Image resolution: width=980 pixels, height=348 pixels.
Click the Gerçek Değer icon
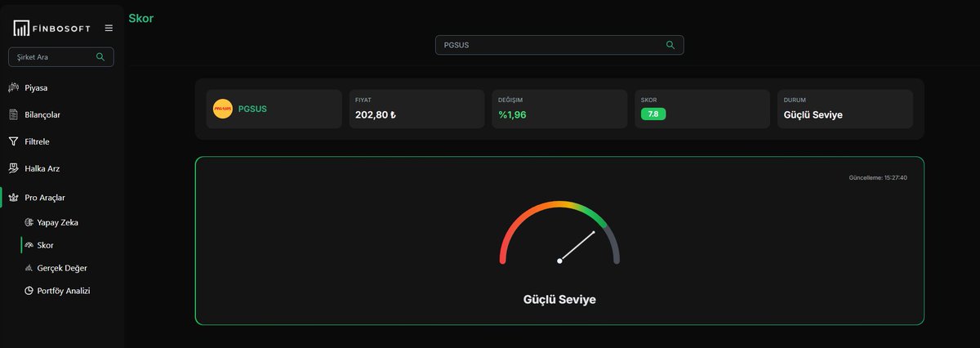click(x=29, y=268)
